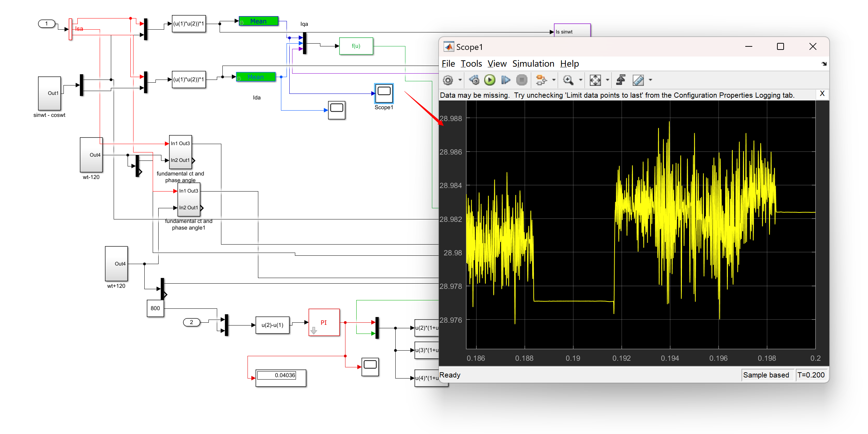The image size is (868, 434).
Task: Click the red PI controller block
Action: (x=324, y=322)
